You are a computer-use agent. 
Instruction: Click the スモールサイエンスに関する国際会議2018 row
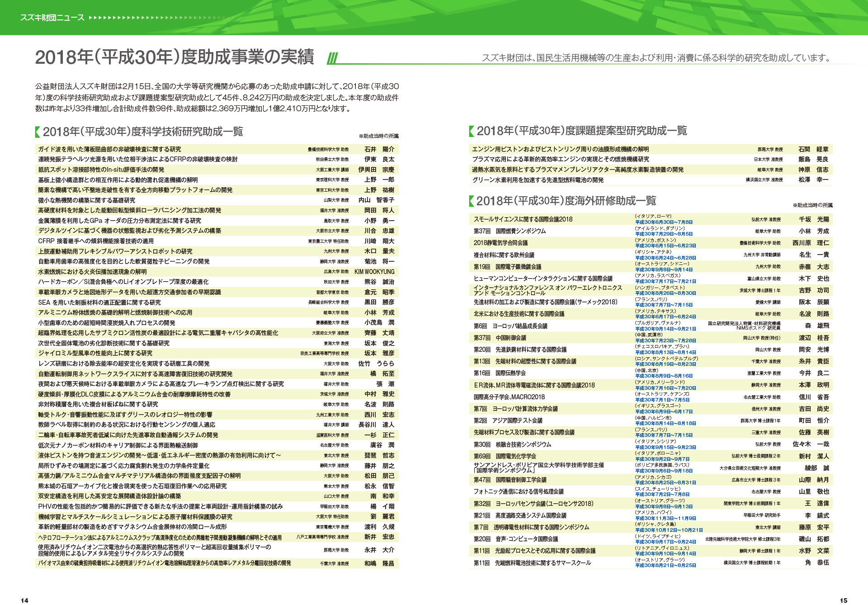tap(523, 219)
